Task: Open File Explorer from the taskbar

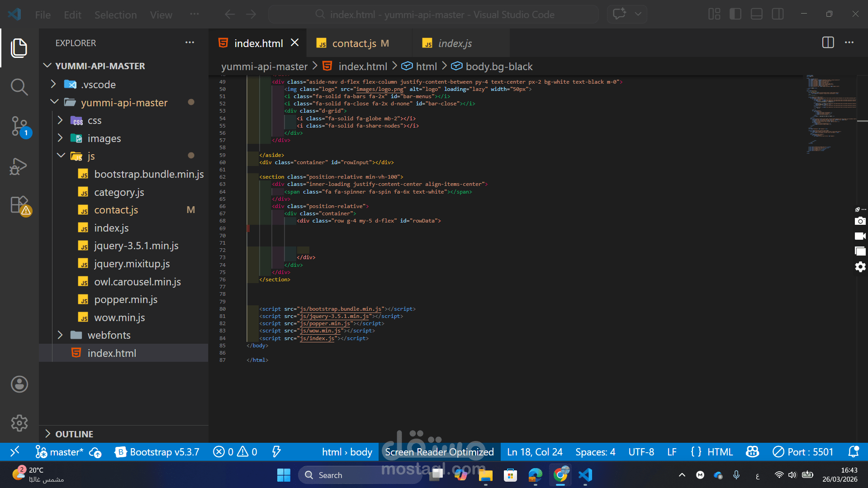Action: tap(485, 475)
